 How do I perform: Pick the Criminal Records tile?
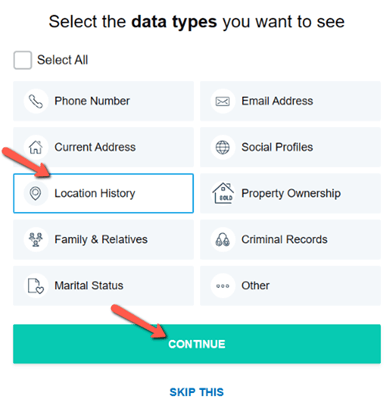[x=290, y=239]
